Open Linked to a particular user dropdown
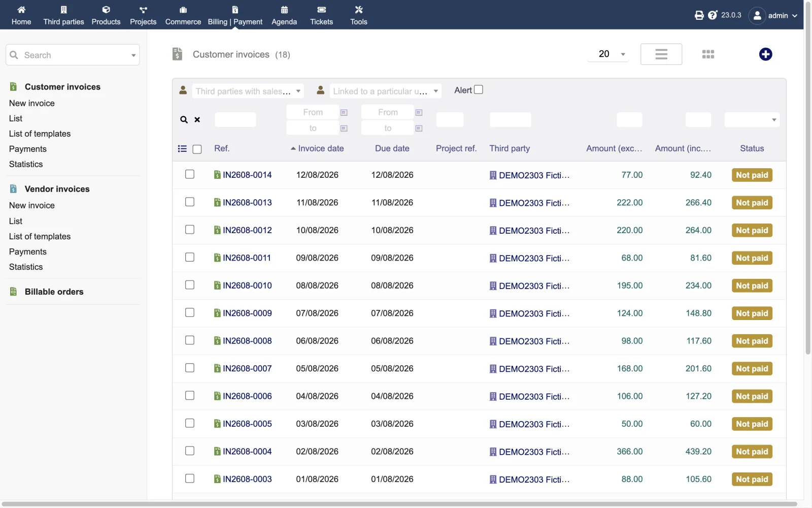The width and height of the screenshot is (812, 508). pyautogui.click(x=386, y=91)
